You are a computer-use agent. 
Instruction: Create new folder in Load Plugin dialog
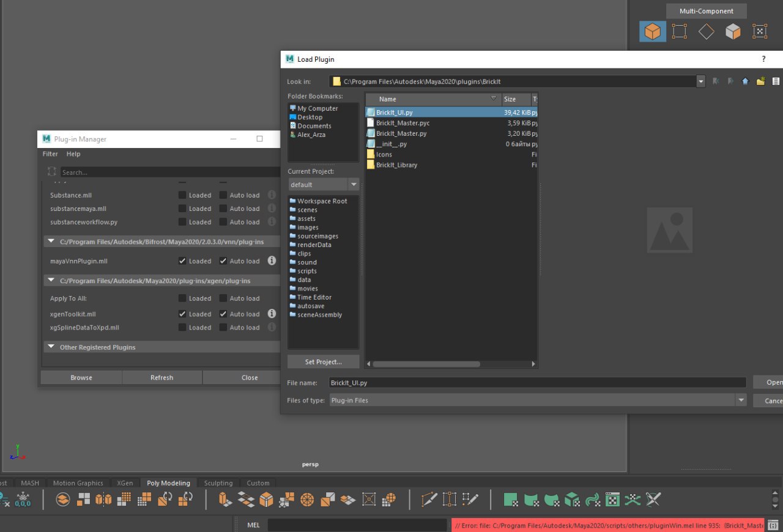pyautogui.click(x=760, y=81)
